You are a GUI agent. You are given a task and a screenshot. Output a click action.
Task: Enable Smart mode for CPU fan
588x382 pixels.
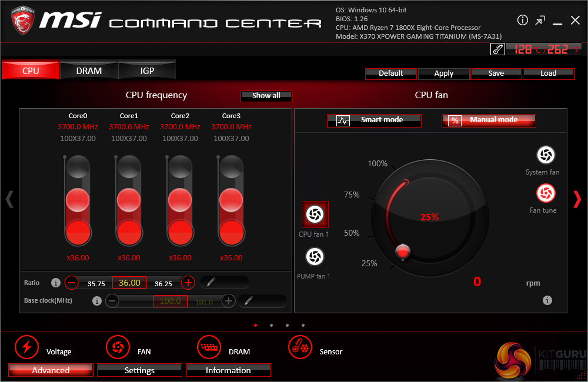[374, 120]
